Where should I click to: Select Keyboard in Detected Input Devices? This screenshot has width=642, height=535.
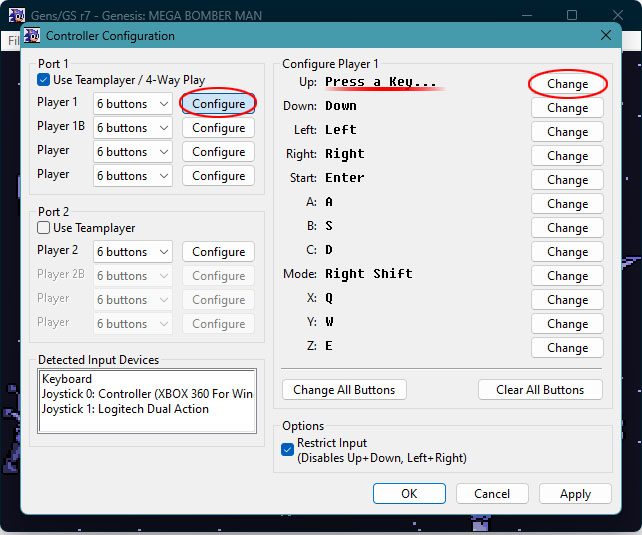(x=67, y=380)
